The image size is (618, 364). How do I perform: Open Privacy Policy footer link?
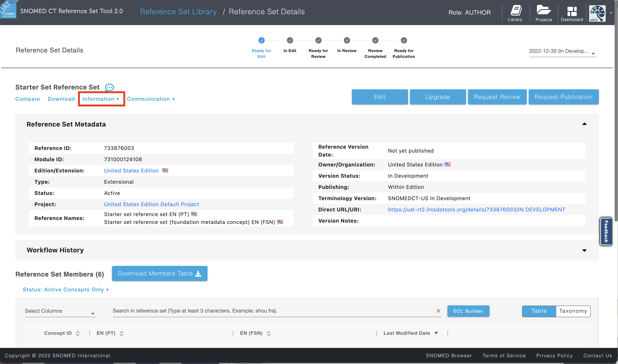pyautogui.click(x=554, y=355)
